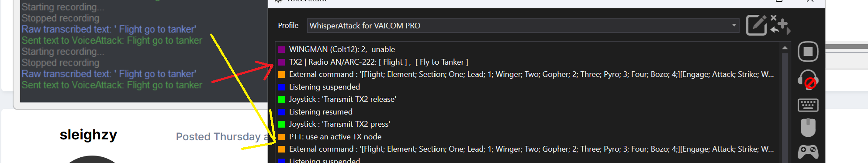
Task: Click the Stop Commands square button
Action: coord(808,52)
